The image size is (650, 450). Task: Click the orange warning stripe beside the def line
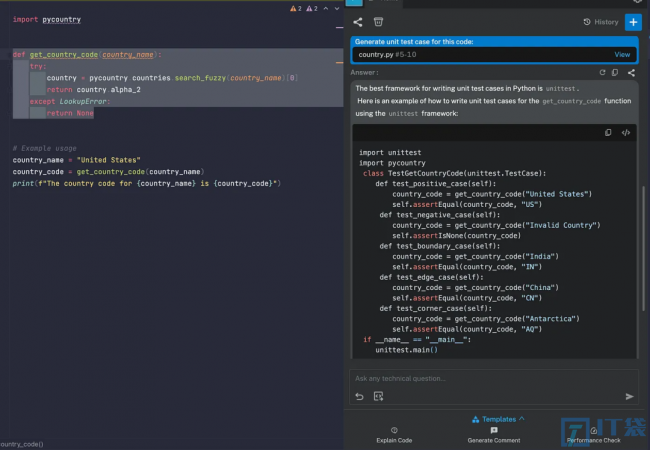(x=339, y=63)
